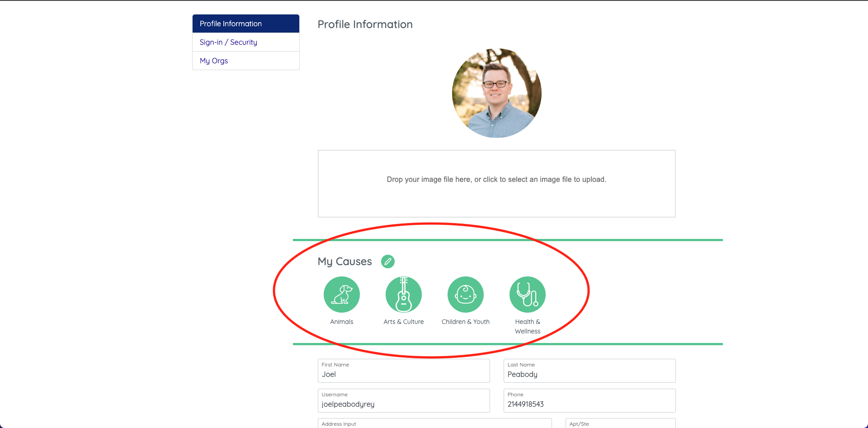
Task: Select the Arts & Culture guitar icon
Action: [x=404, y=295]
